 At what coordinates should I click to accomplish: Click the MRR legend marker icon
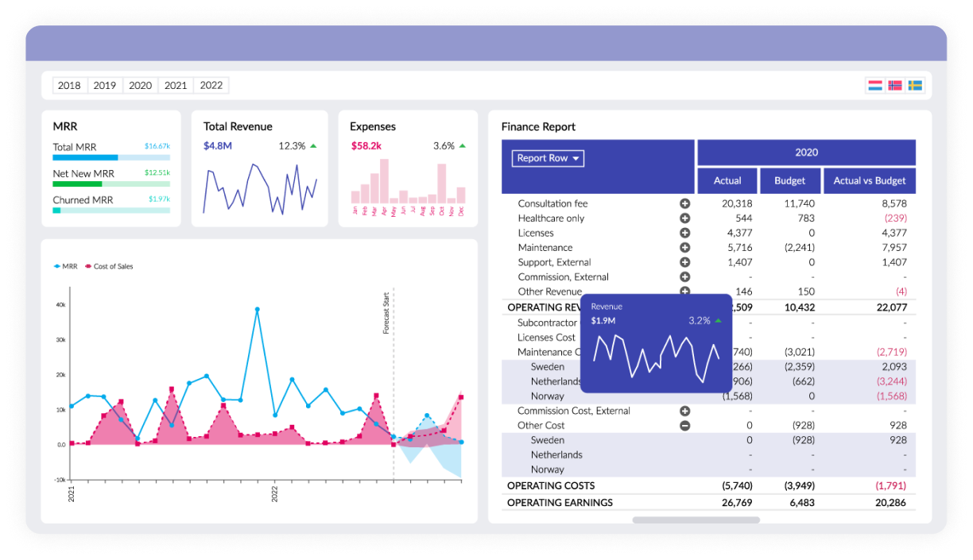click(x=56, y=267)
